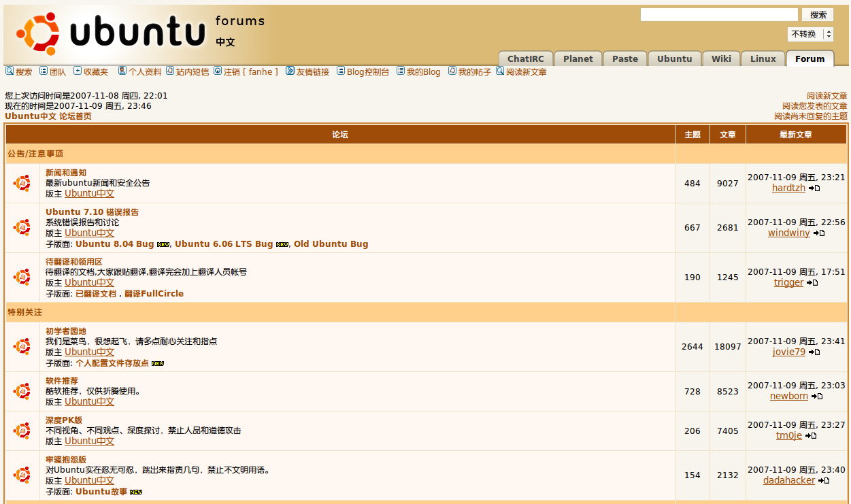Screen dimensions: 851x504
Task: Click the 团队 nav icon
Action: [44, 71]
